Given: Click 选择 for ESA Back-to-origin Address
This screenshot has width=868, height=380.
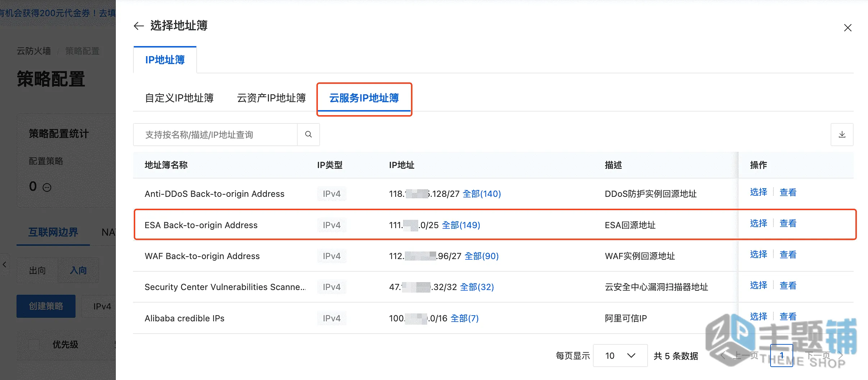Looking at the screenshot, I should [x=758, y=223].
